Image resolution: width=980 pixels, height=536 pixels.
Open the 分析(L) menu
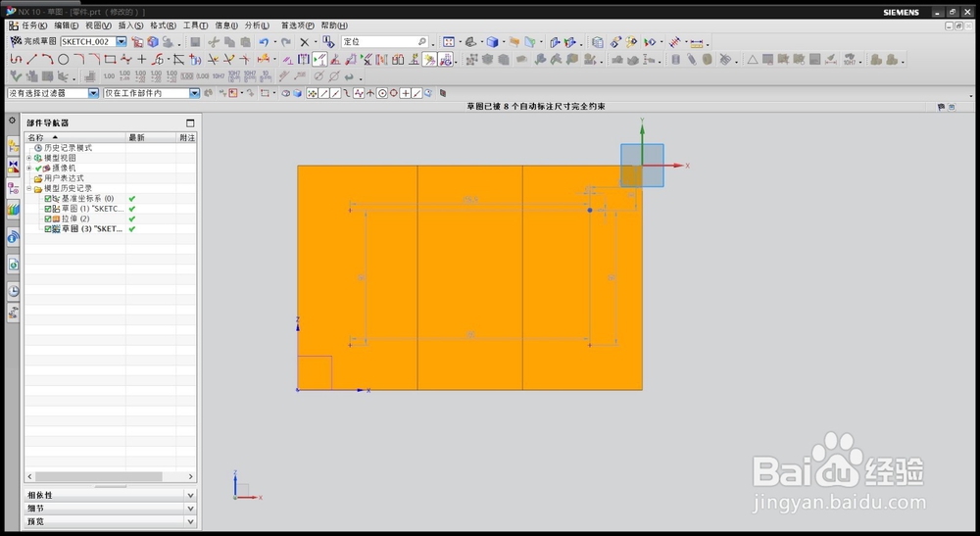[x=257, y=25]
